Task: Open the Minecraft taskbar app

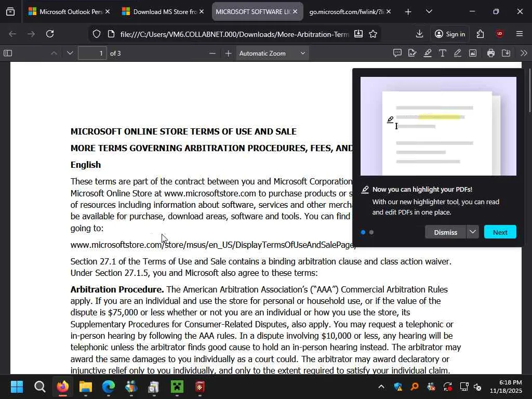Action: point(177,387)
